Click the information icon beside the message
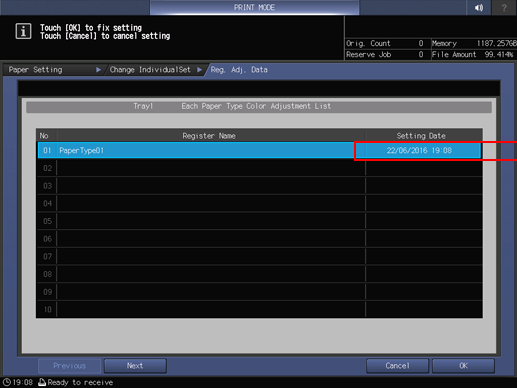This screenshot has width=517, height=388. click(23, 31)
